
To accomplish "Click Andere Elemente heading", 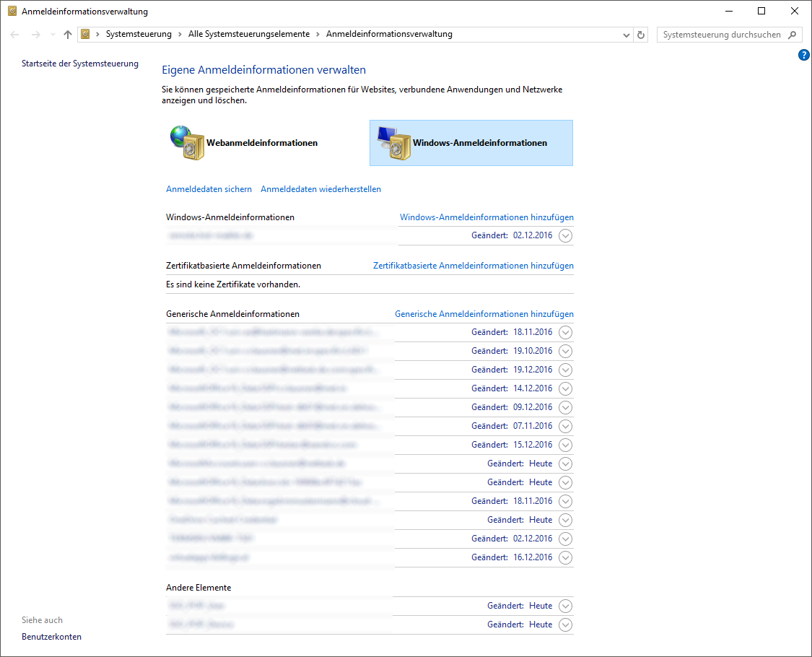I will [x=198, y=588].
